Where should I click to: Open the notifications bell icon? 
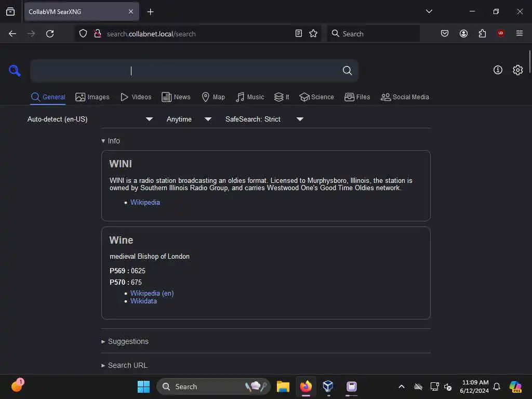coord(497,387)
